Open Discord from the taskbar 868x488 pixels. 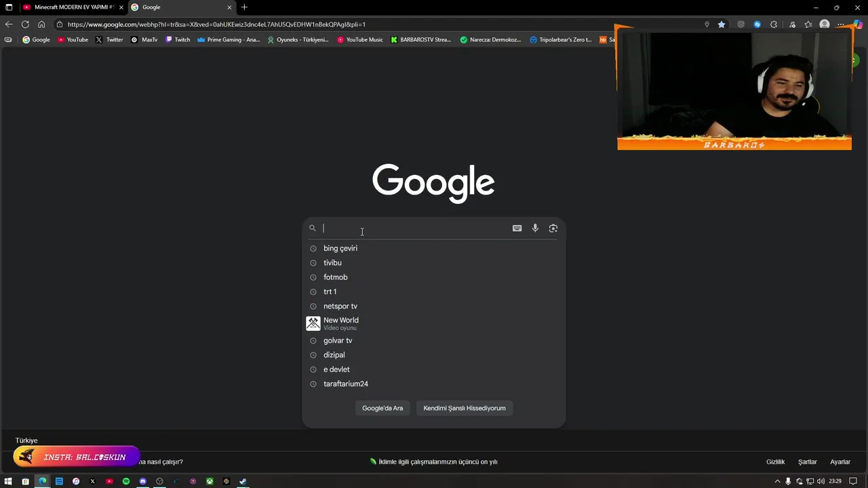pos(142,481)
